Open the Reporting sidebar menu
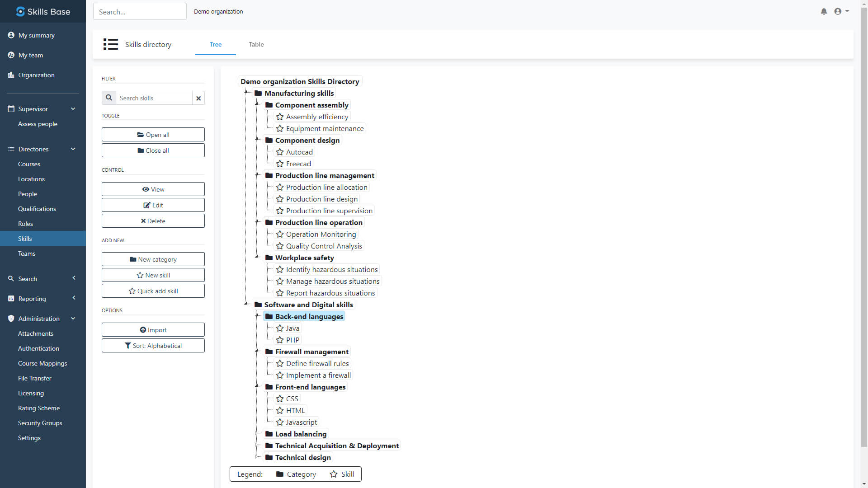The width and height of the screenshot is (868, 488). (32, 298)
